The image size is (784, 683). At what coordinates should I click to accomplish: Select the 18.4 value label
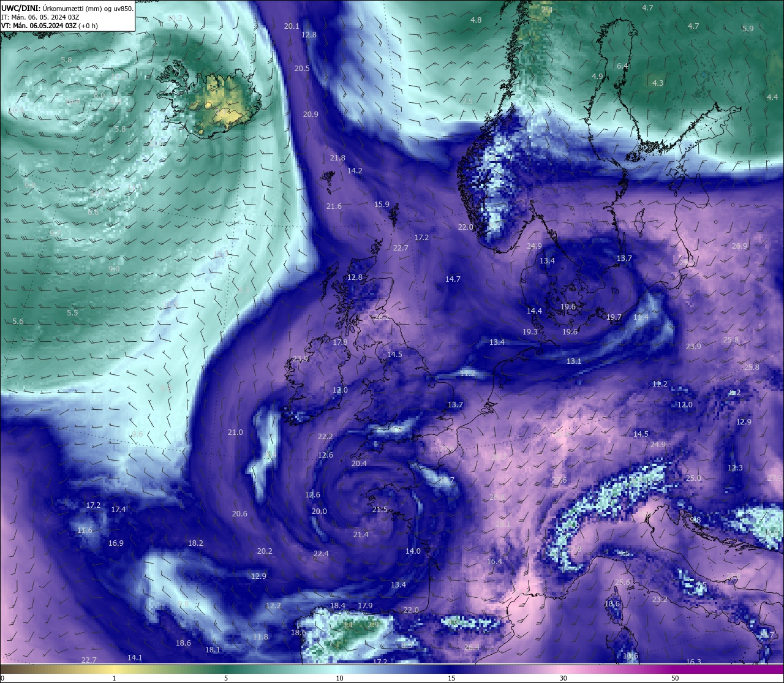(337, 606)
